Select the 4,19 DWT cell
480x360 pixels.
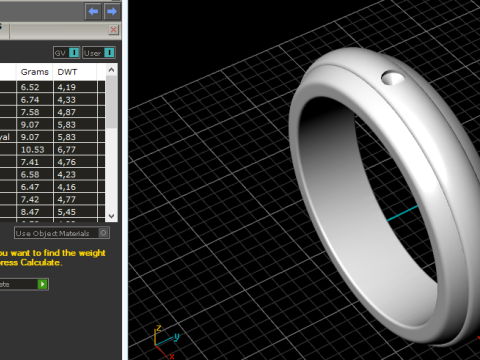[x=75, y=87]
